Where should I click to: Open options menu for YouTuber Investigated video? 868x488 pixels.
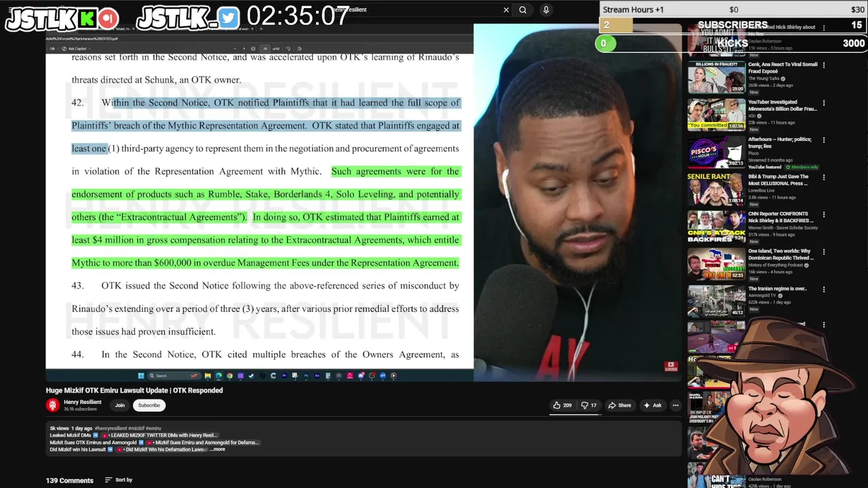pyautogui.click(x=824, y=102)
